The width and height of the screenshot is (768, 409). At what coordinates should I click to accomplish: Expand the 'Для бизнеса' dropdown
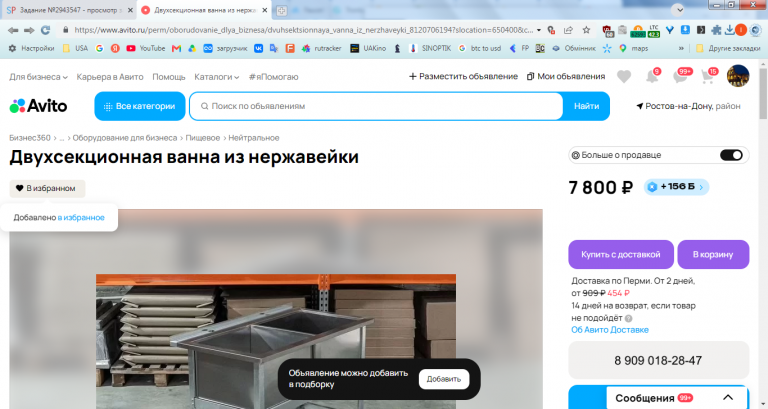38,77
